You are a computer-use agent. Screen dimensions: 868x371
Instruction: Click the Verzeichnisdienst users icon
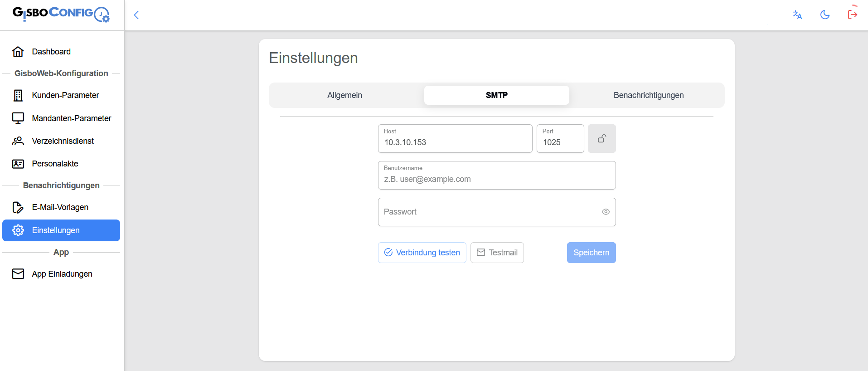pos(18,141)
